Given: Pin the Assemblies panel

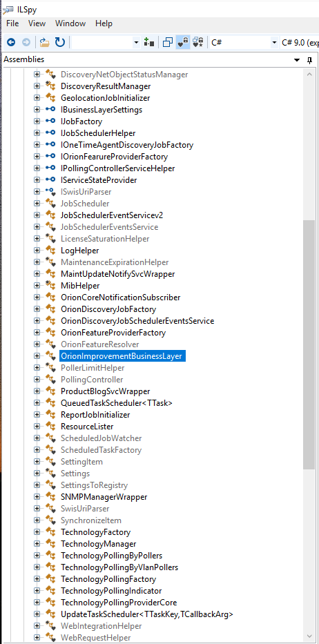Looking at the screenshot, I should coord(310,60).
